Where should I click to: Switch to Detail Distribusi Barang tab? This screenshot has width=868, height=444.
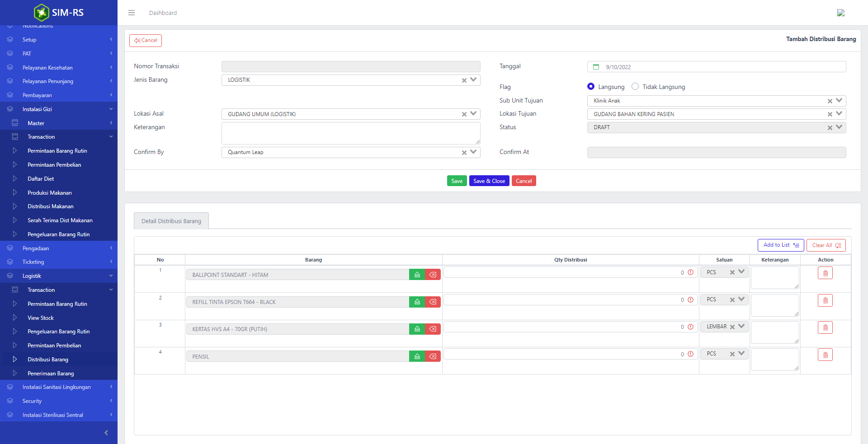[x=171, y=221]
